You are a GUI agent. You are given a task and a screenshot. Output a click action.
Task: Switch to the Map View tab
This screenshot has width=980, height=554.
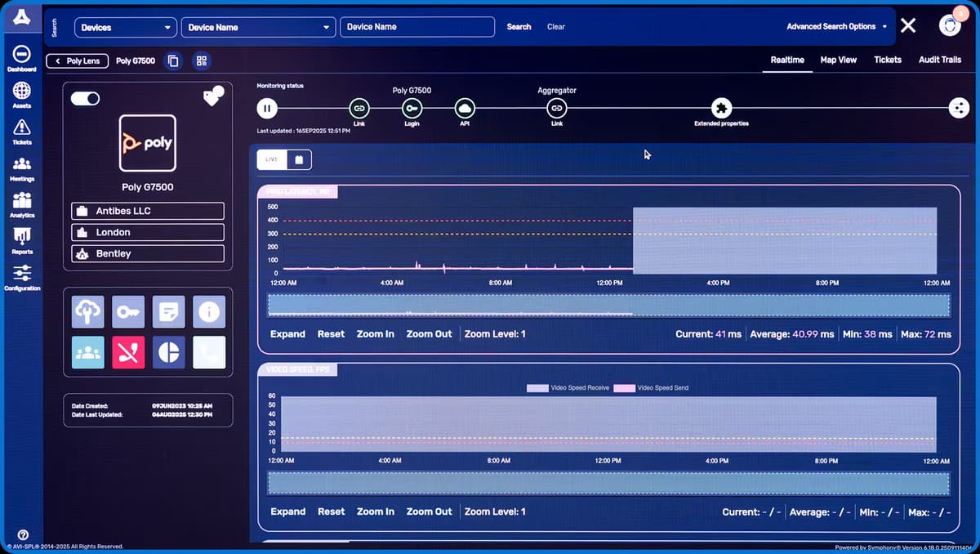tap(838, 60)
